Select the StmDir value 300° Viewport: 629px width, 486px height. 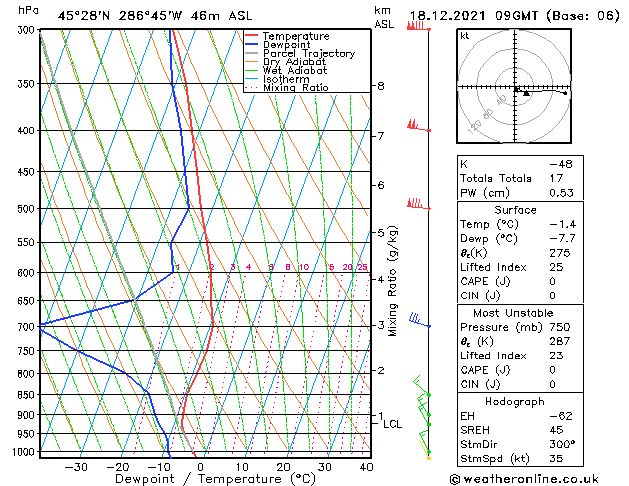[562, 444]
